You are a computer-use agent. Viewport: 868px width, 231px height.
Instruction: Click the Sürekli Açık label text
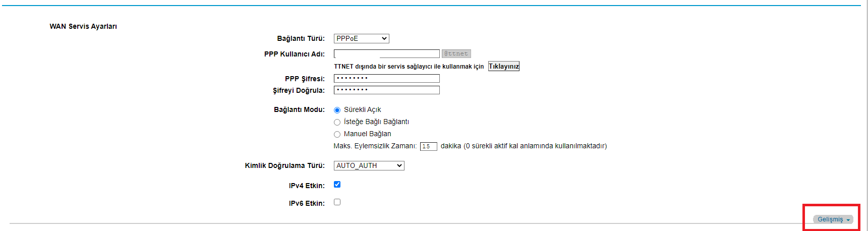pyautogui.click(x=362, y=109)
